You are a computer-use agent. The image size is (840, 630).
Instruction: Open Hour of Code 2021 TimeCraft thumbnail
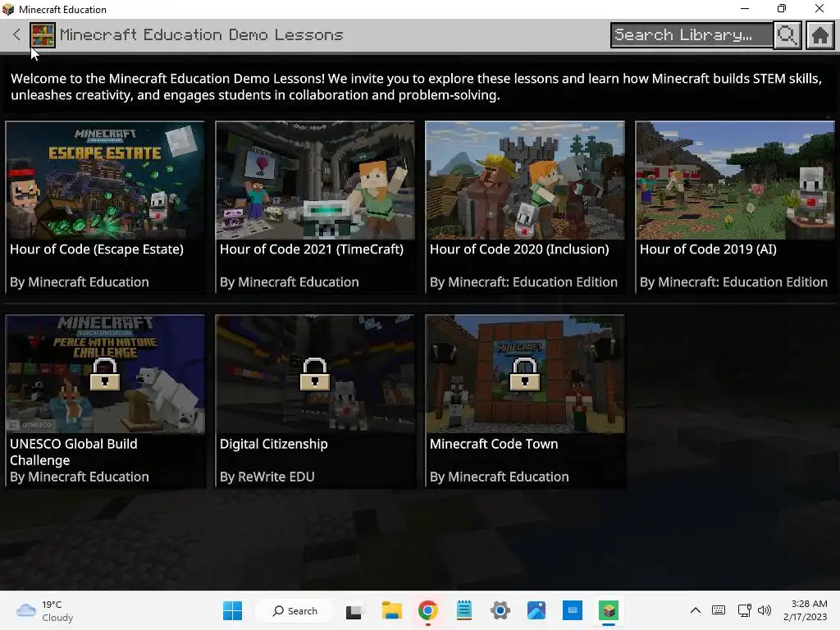pos(315,180)
